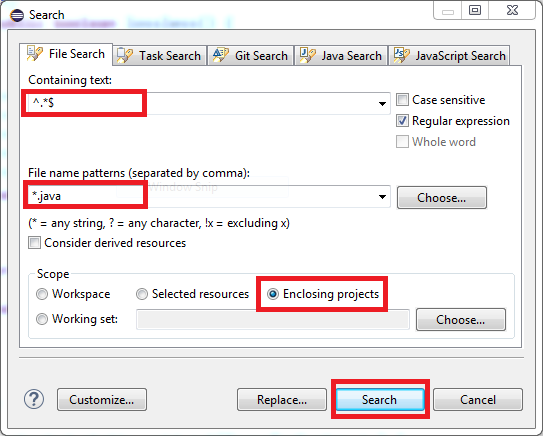This screenshot has height=436, width=543.
Task: Click the File Search tab icon
Action: (x=35, y=54)
